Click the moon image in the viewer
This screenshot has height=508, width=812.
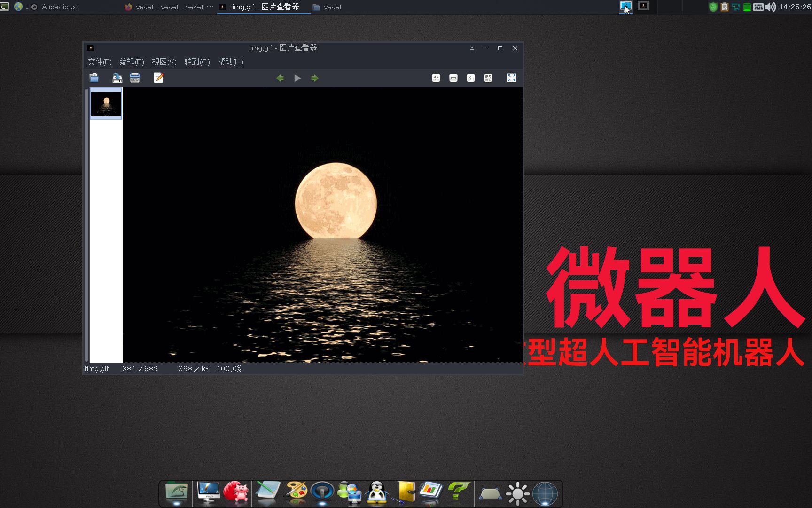coord(336,201)
